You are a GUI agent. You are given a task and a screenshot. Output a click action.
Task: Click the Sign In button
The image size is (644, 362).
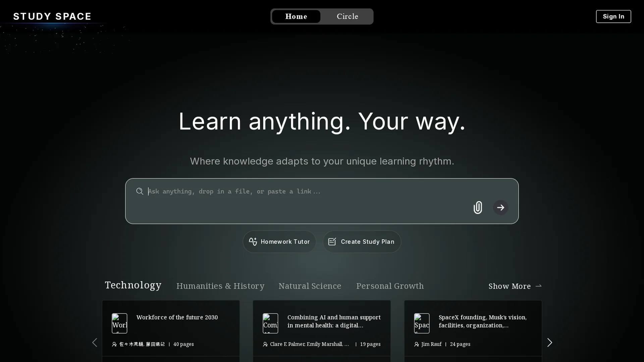pos(613,16)
